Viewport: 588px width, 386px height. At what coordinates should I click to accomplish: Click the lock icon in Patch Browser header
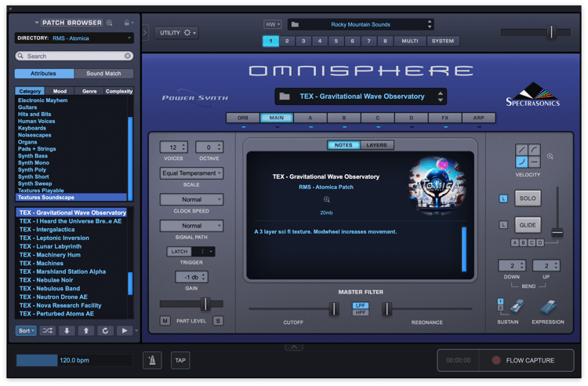[x=127, y=23]
